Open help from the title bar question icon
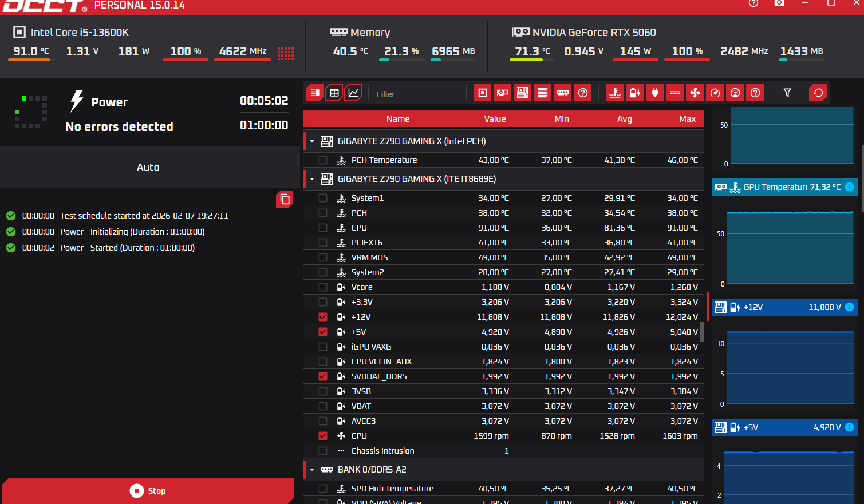864x504 pixels. [x=753, y=3]
